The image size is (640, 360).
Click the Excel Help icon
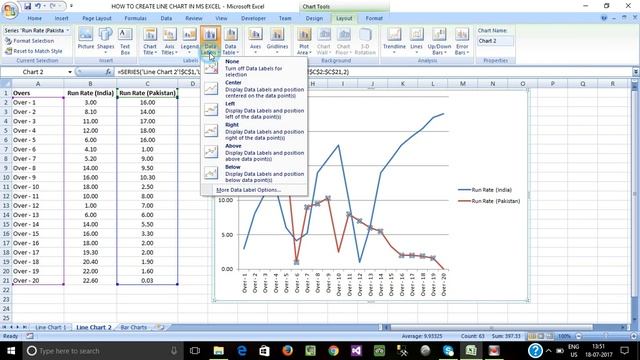coord(604,18)
